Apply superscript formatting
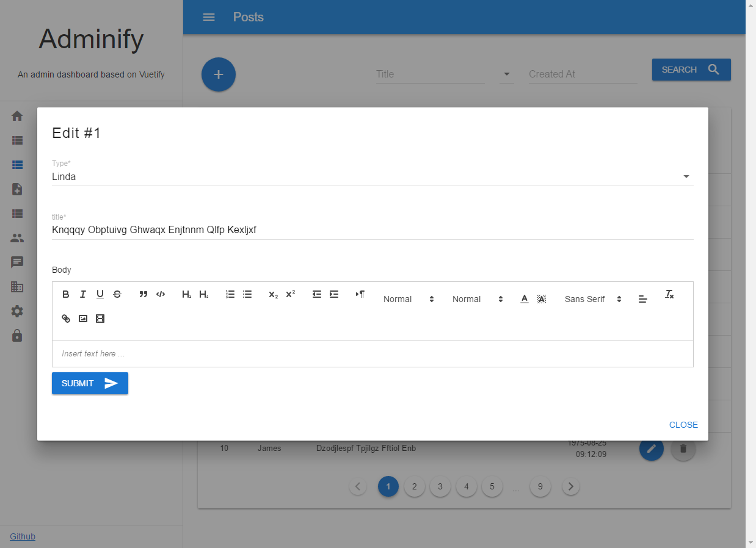The image size is (756, 548). click(x=291, y=294)
